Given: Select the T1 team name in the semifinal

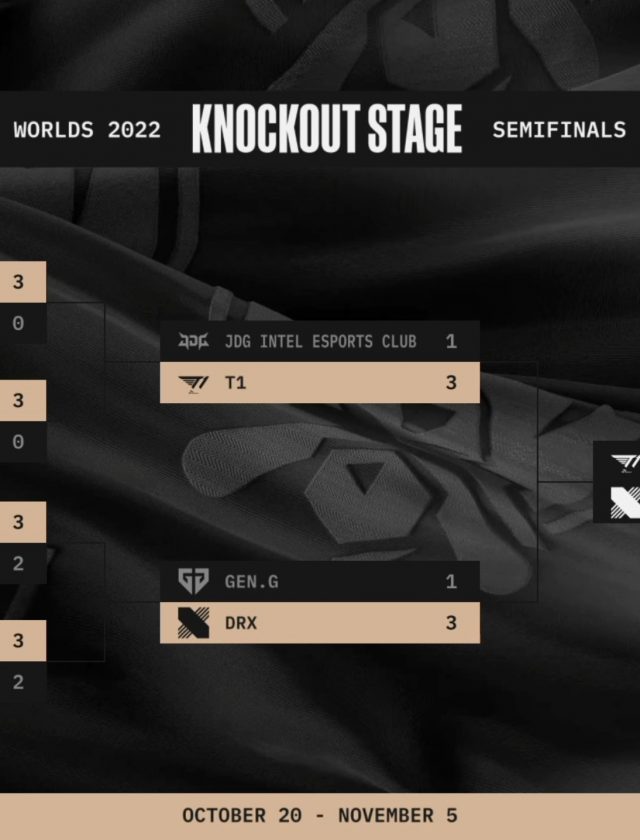Looking at the screenshot, I should pos(235,383).
